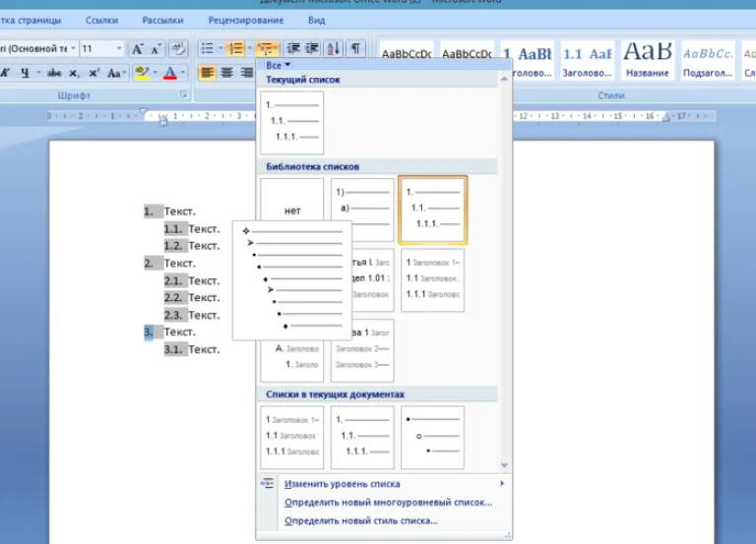Click the numbered list icon
This screenshot has height=544, width=756.
[236, 48]
